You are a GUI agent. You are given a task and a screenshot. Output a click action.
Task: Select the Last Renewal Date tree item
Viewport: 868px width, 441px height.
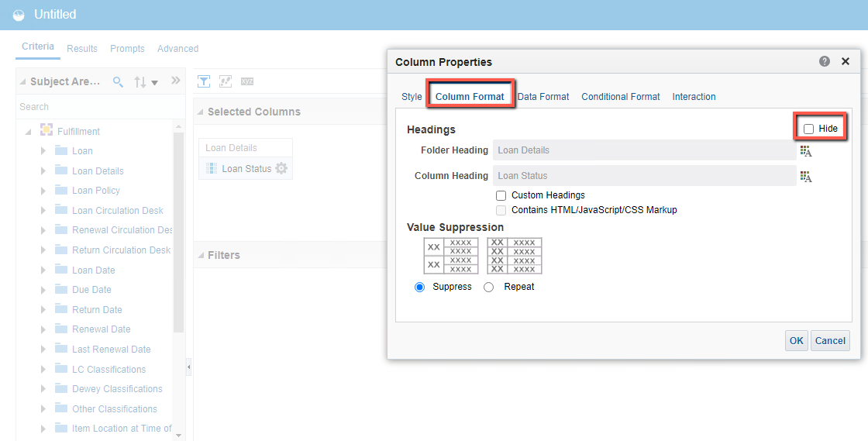[112, 349]
